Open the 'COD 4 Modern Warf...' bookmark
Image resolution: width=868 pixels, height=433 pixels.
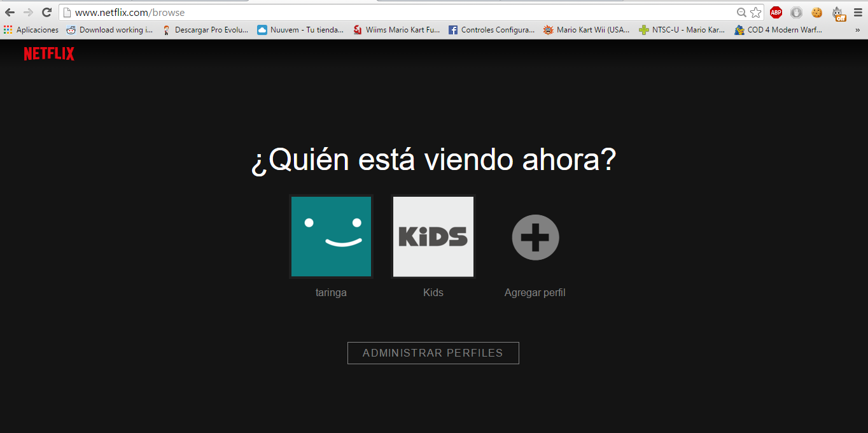coord(778,30)
